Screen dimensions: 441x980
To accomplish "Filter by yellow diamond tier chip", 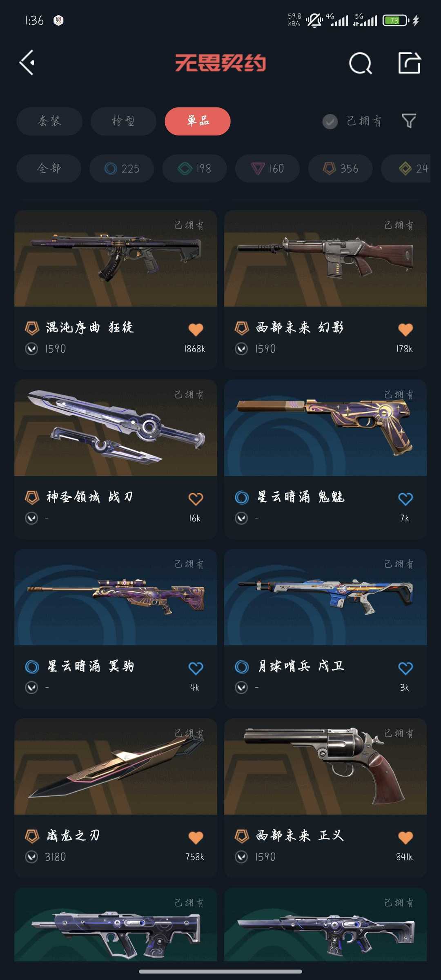I will pyautogui.click(x=406, y=168).
